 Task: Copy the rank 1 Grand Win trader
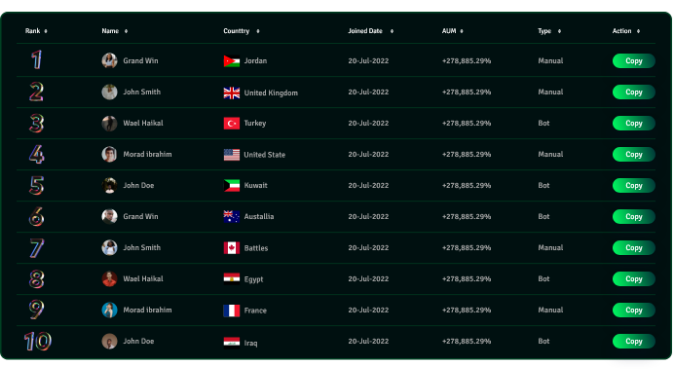633,61
